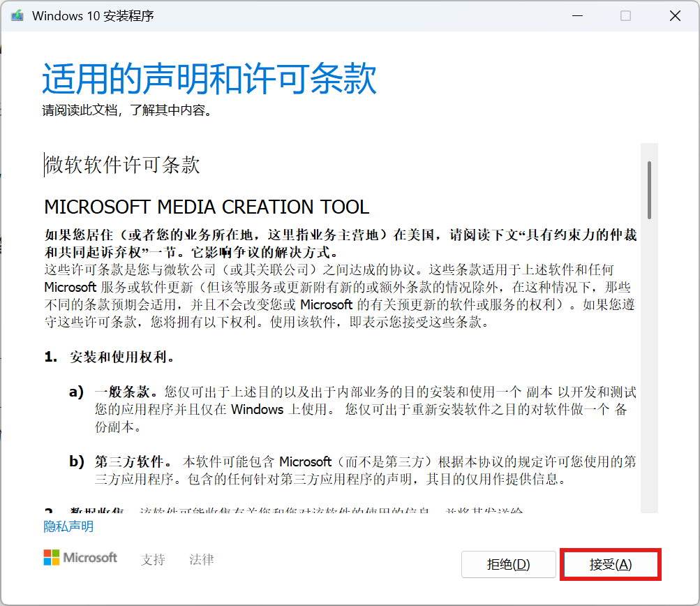Image resolution: width=700 pixels, height=606 pixels.
Task: Click the paragraph starting 这些许可条款是您与微软公司
Action: (x=340, y=295)
